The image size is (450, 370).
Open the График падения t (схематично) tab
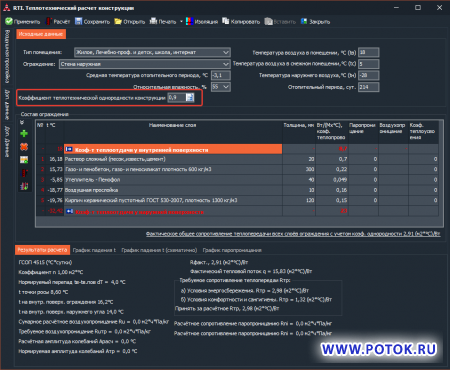(x=159, y=250)
